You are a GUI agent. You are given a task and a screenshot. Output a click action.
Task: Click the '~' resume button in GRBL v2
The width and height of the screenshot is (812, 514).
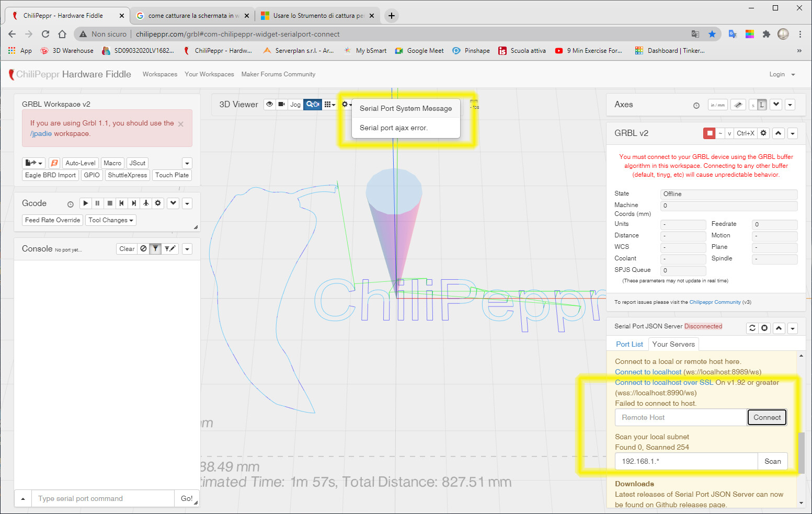coord(720,133)
